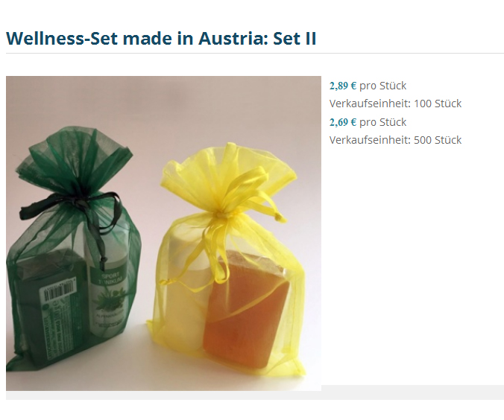Click "pro Stück" next to the 2,69 € price
This screenshot has width=504, height=420.
pos(382,122)
